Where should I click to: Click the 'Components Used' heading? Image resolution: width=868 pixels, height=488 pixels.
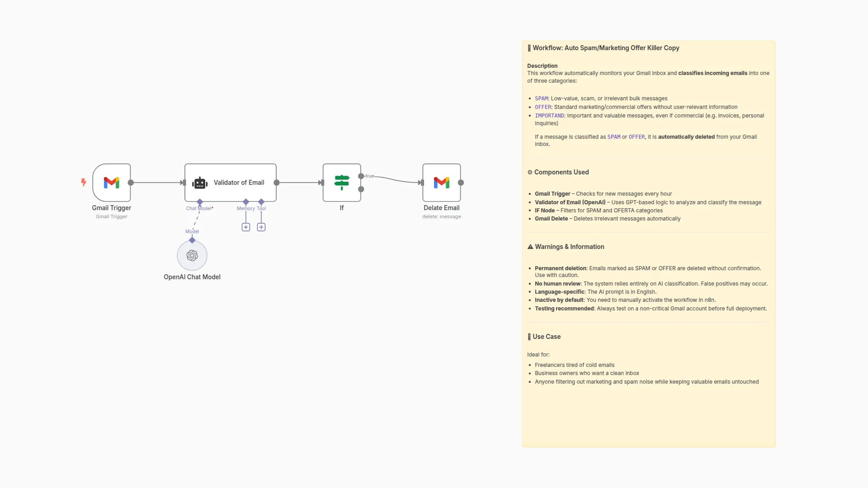tap(558, 172)
